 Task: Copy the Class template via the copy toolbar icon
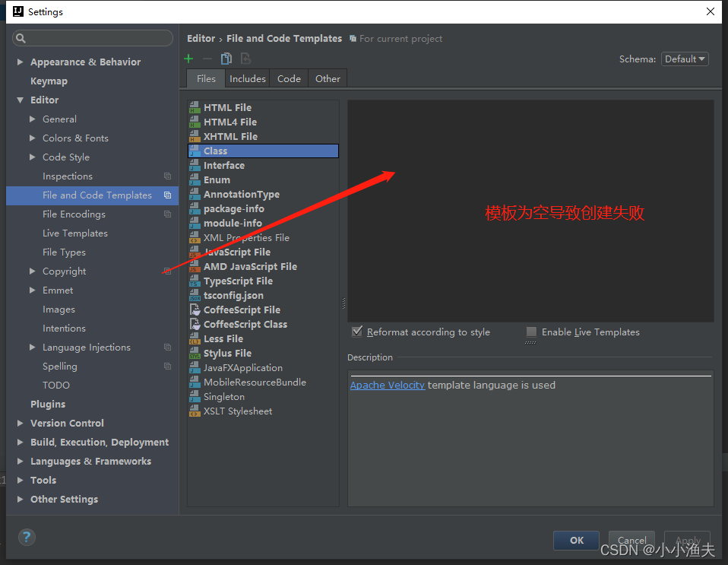coord(227,59)
